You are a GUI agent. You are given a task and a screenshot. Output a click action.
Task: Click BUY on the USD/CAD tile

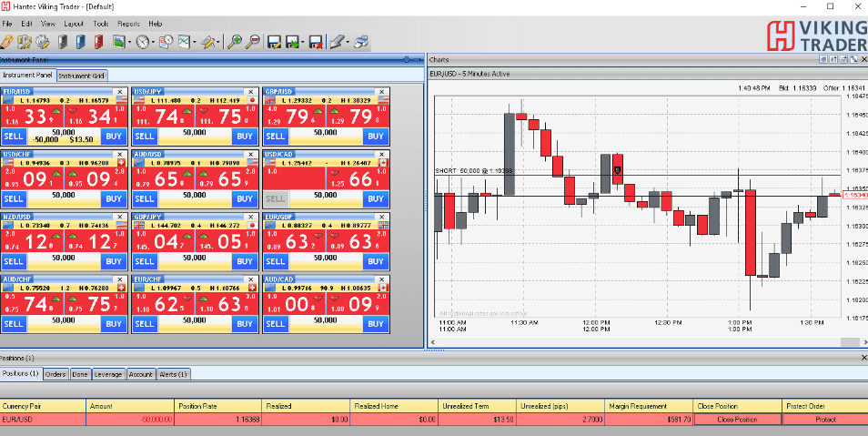pos(376,199)
